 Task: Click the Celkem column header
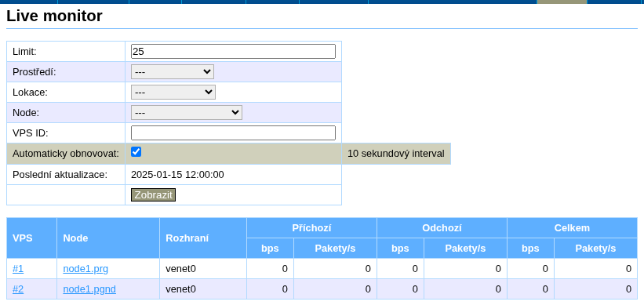pyautogui.click(x=572, y=228)
